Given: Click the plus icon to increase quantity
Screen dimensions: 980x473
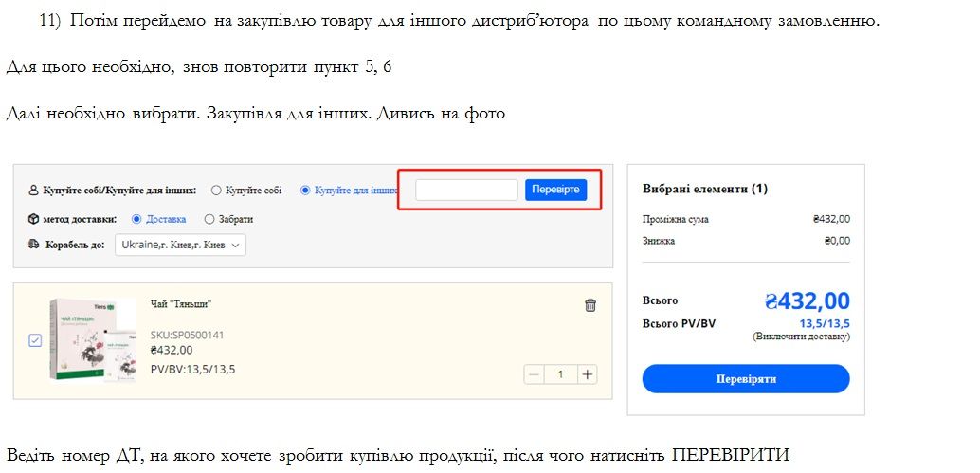Looking at the screenshot, I should coord(588,374).
